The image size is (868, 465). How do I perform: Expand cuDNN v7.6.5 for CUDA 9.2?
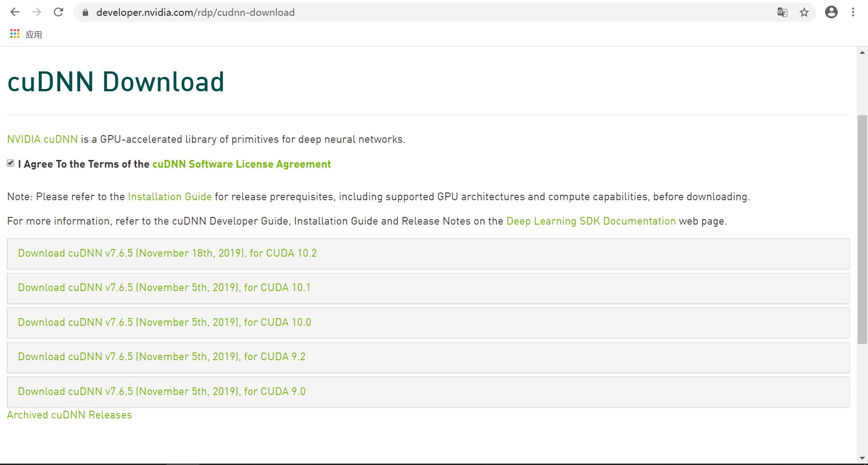click(428, 357)
